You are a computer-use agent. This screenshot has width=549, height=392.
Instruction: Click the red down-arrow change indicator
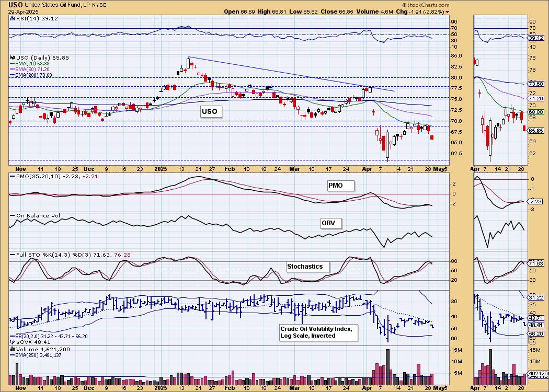(448, 12)
